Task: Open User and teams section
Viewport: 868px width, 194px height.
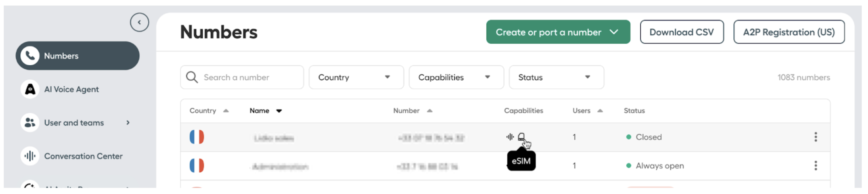Action: coord(74,123)
